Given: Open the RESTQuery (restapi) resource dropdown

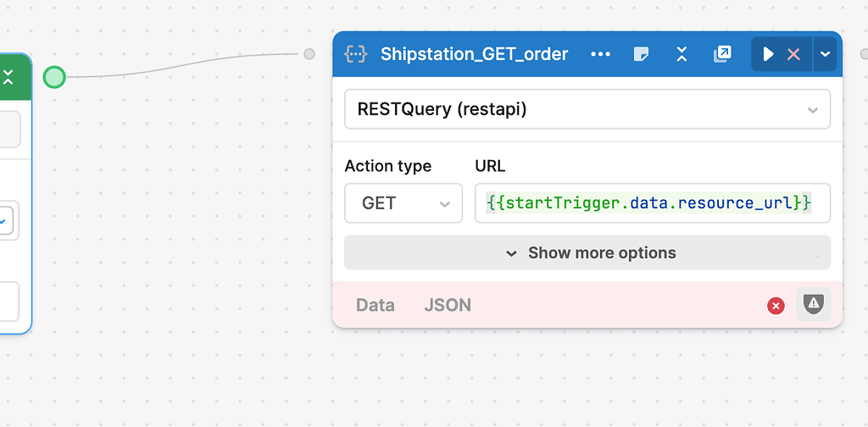Looking at the screenshot, I should (587, 109).
